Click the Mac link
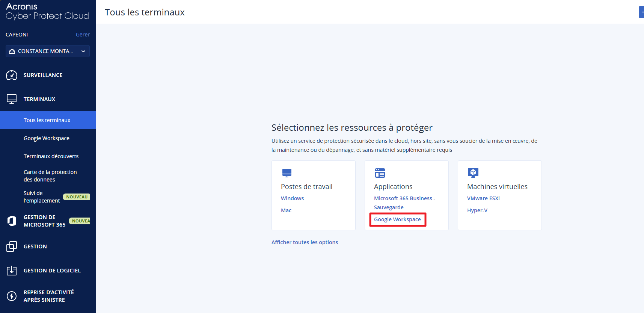 tap(286, 210)
